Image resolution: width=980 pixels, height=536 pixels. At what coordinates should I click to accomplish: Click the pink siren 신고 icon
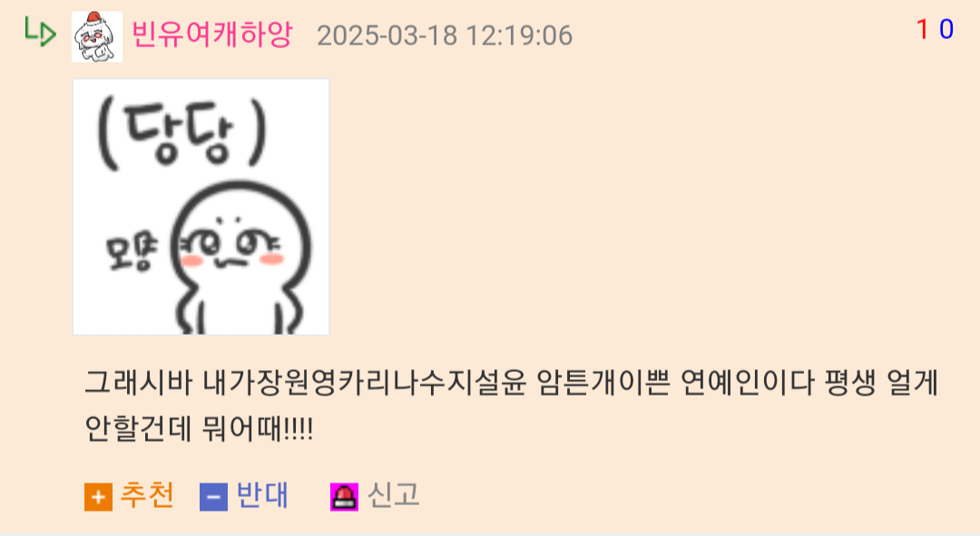point(344,497)
